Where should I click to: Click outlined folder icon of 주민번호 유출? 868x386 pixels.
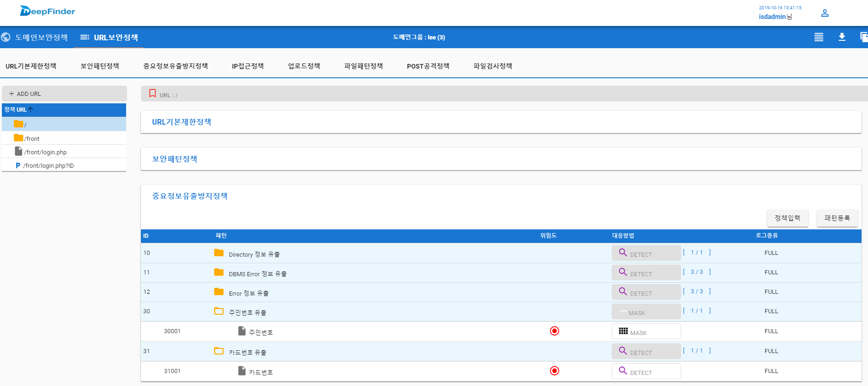coord(219,311)
